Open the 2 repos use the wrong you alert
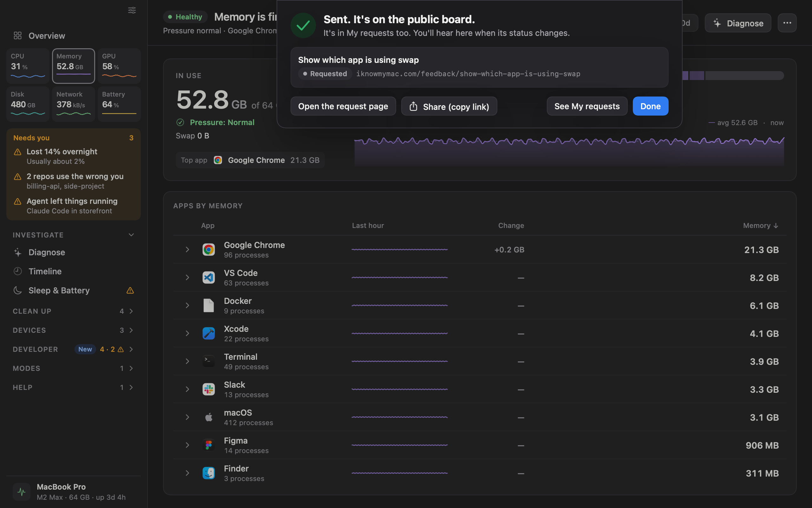This screenshot has width=812, height=508. tap(74, 181)
